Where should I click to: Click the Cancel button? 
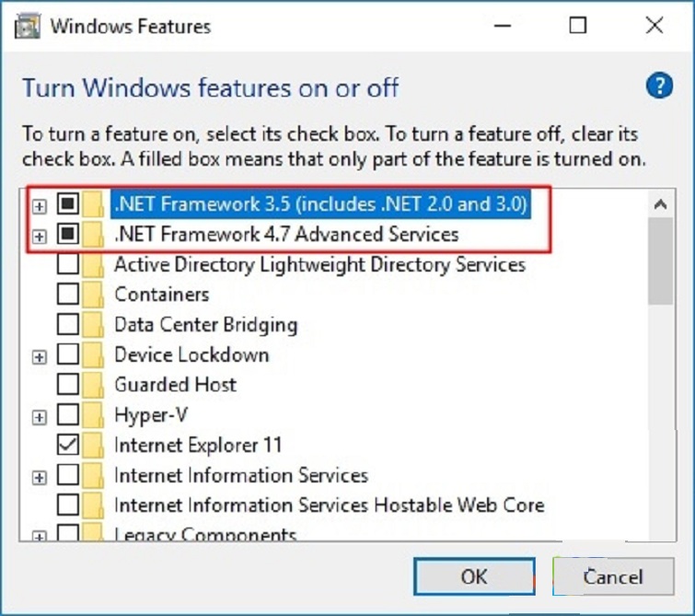click(612, 577)
